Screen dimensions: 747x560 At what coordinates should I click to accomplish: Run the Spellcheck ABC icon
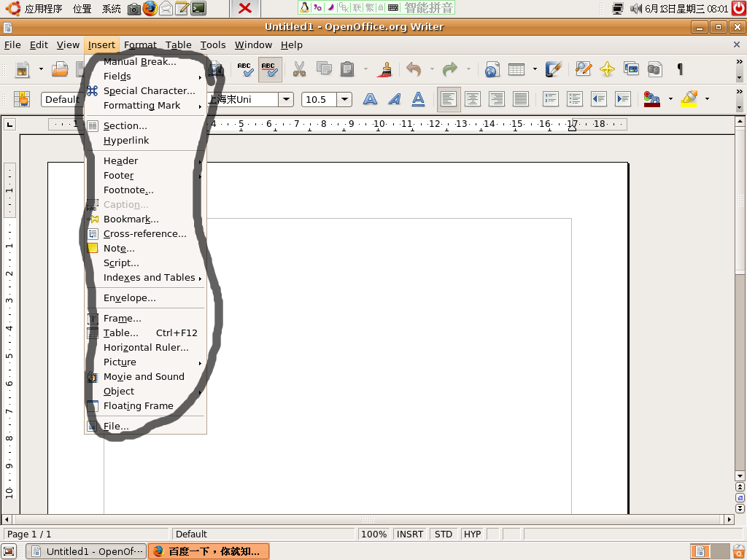tap(245, 69)
